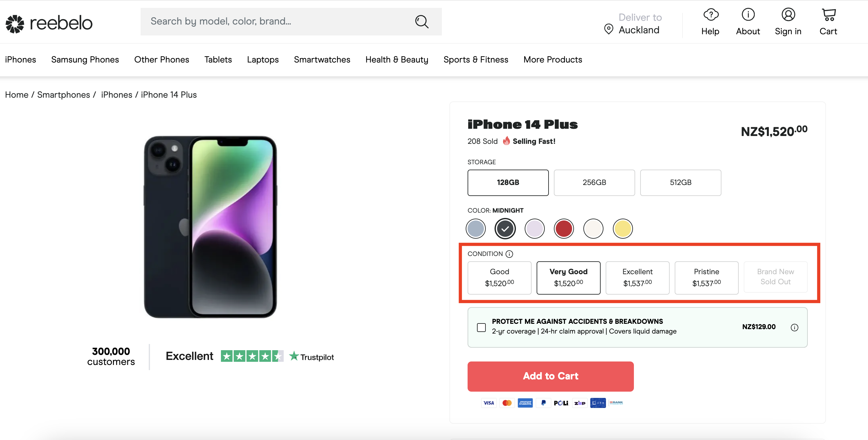Click the location pin beside Auckland
The width and height of the screenshot is (868, 440).
coord(608,29)
